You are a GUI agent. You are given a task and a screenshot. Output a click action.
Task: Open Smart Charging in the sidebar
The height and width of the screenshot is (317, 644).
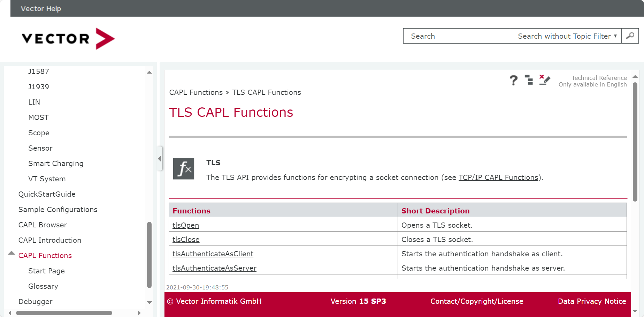tap(56, 164)
